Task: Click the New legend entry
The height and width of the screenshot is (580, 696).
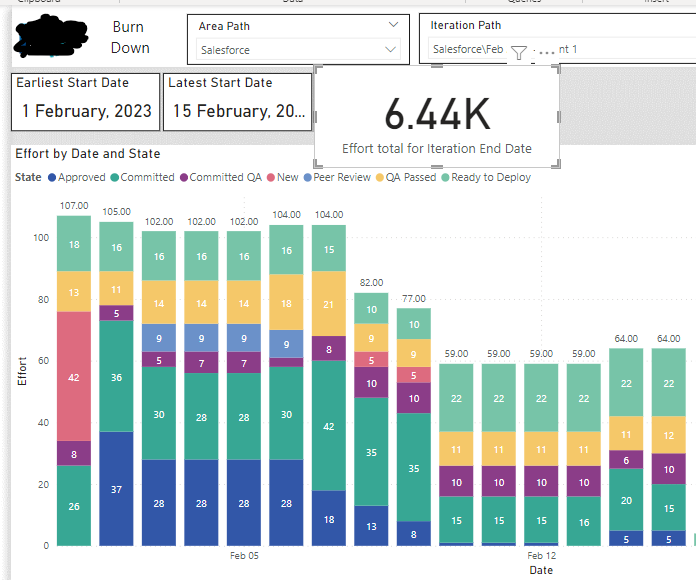Action: (x=283, y=178)
